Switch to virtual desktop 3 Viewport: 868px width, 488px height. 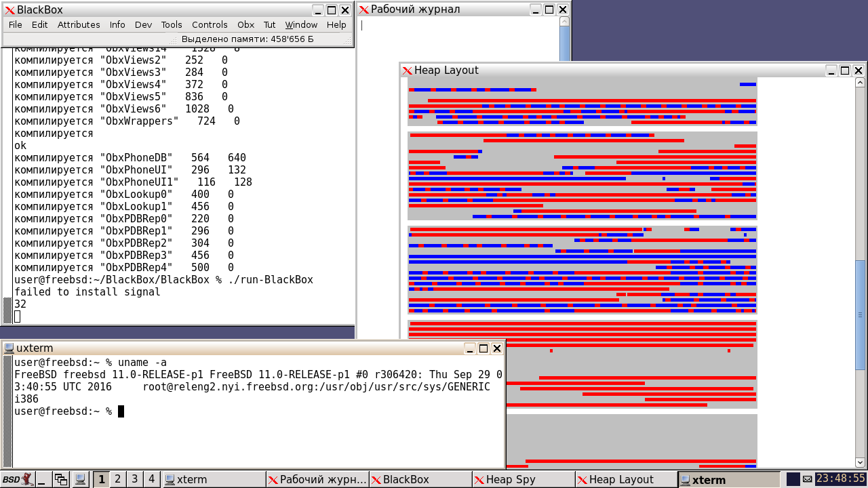[x=134, y=479]
